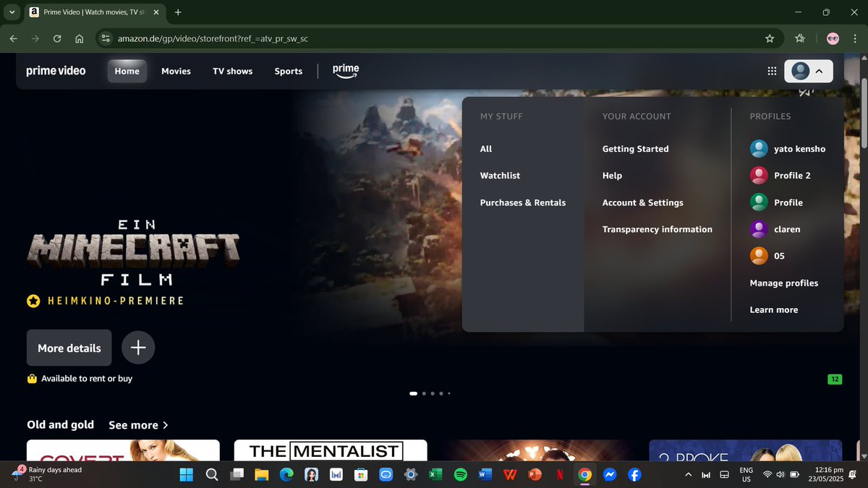Viewport: 868px width, 488px height.
Task: Select the claren purple avatar
Action: point(759,229)
